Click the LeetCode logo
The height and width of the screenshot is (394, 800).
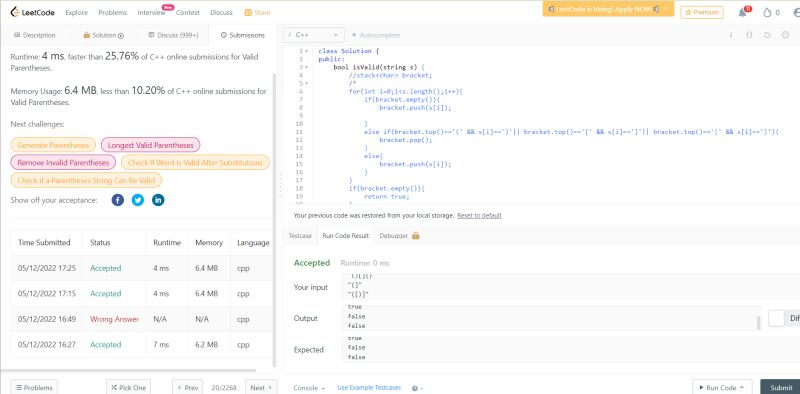coord(33,12)
